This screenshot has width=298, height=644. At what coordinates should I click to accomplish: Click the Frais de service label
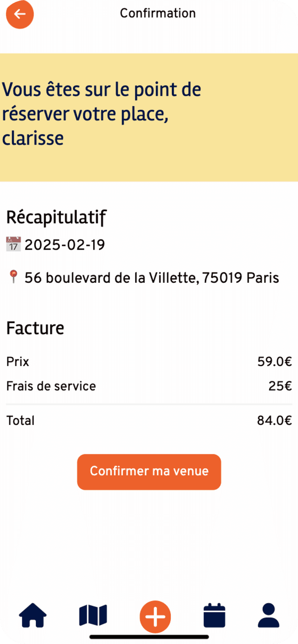pyautogui.click(x=51, y=386)
